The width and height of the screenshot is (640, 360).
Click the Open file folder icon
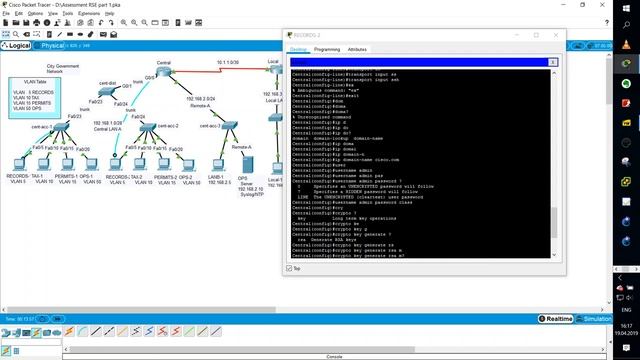[16, 23]
